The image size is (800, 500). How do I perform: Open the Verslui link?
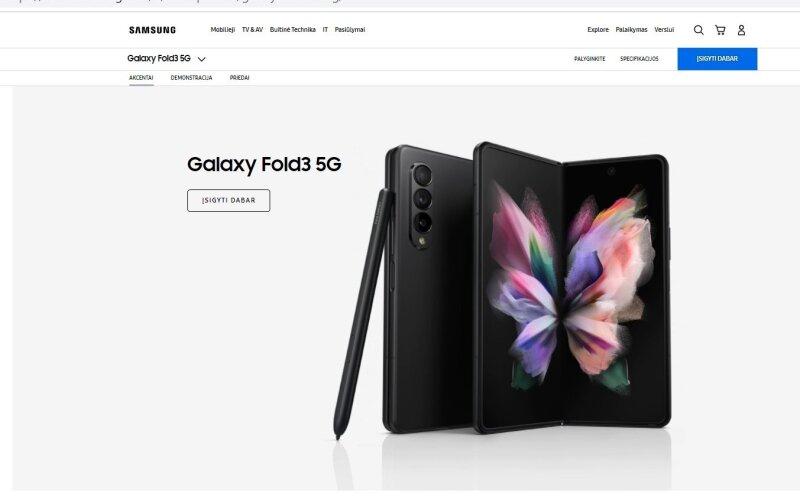tap(664, 30)
